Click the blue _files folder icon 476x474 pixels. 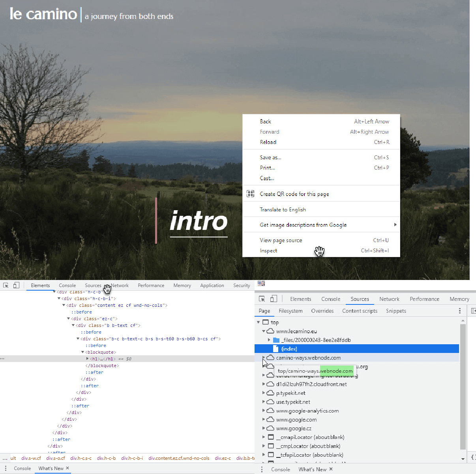click(276, 340)
